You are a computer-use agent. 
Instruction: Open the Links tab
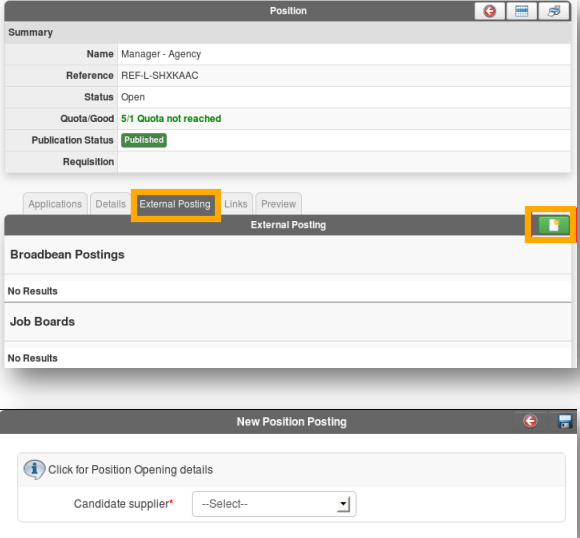pos(236,204)
